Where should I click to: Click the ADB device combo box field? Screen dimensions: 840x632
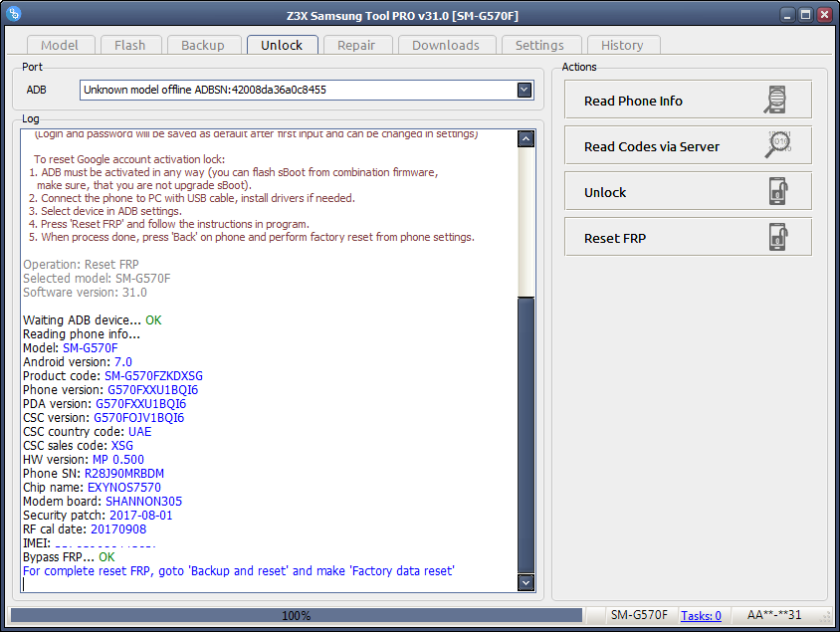point(307,90)
